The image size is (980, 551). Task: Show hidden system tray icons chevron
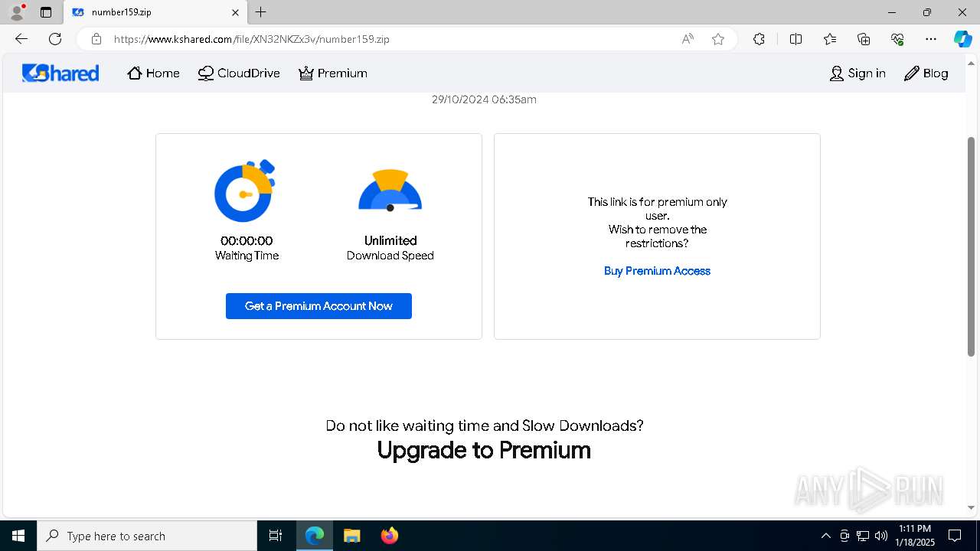pyautogui.click(x=825, y=536)
